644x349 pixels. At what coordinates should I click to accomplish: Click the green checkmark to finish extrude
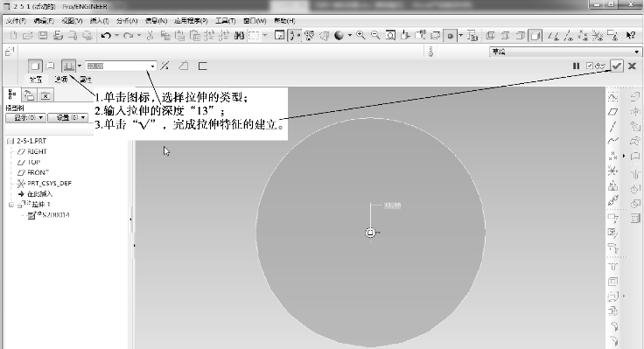(x=617, y=66)
